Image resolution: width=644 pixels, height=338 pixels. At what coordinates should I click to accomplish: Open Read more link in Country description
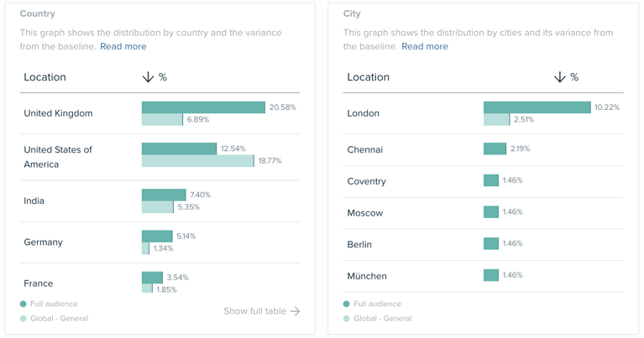click(123, 46)
